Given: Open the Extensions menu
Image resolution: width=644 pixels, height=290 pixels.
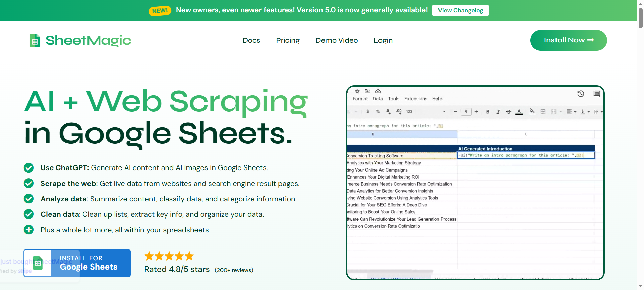Looking at the screenshot, I should 416,99.
